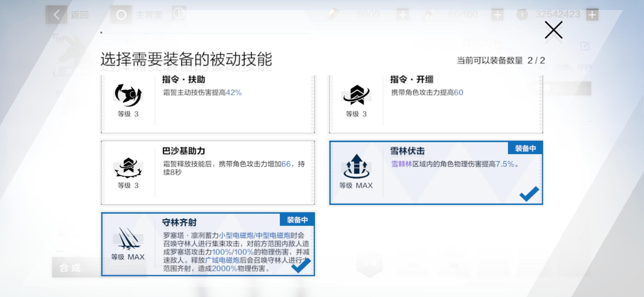Click the 雪林伏击 skill title
Screen dimensions: 644x297
pyautogui.click(x=407, y=151)
